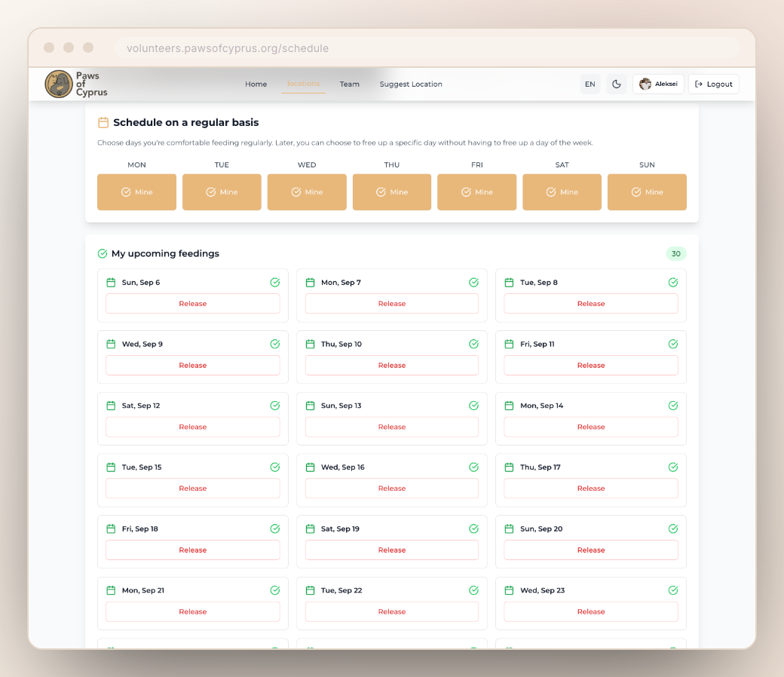Image resolution: width=784 pixels, height=677 pixels.
Task: Click check icon on Sat, Sep 12 card
Action: 275,406
